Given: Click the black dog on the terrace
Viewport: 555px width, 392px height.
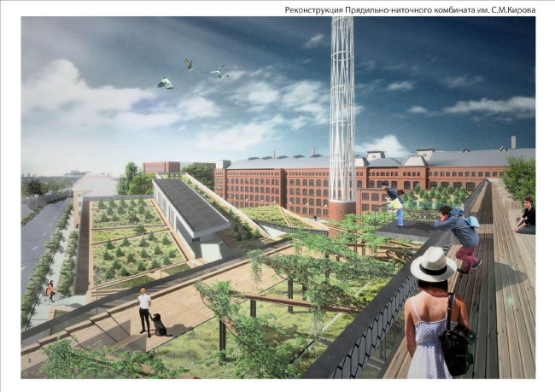Looking at the screenshot, I should [x=159, y=325].
